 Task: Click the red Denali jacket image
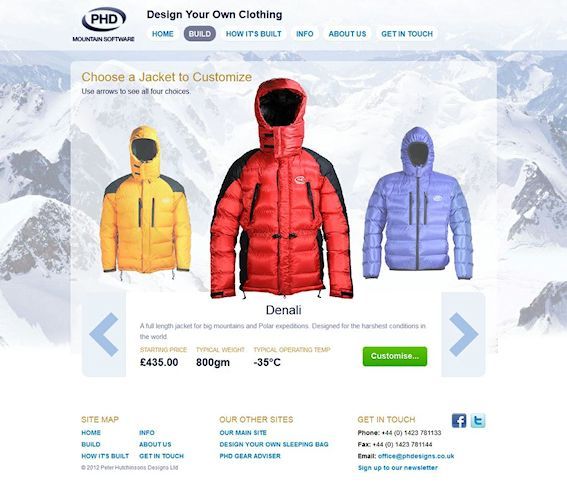pyautogui.click(x=281, y=188)
